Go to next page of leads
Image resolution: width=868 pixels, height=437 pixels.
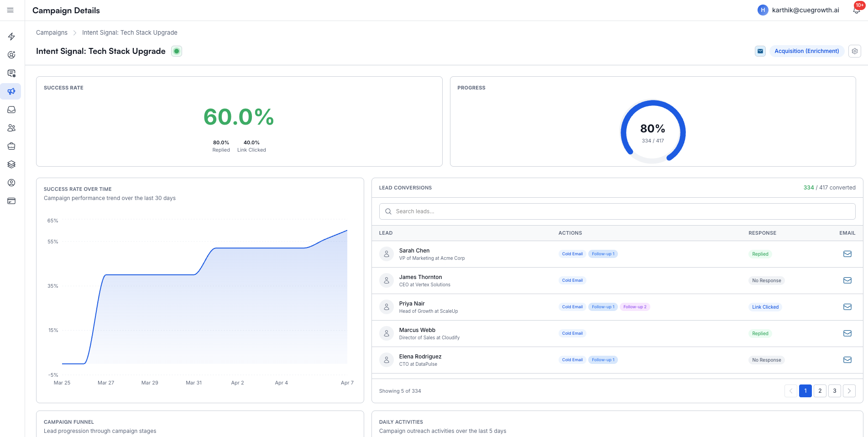[x=849, y=391]
